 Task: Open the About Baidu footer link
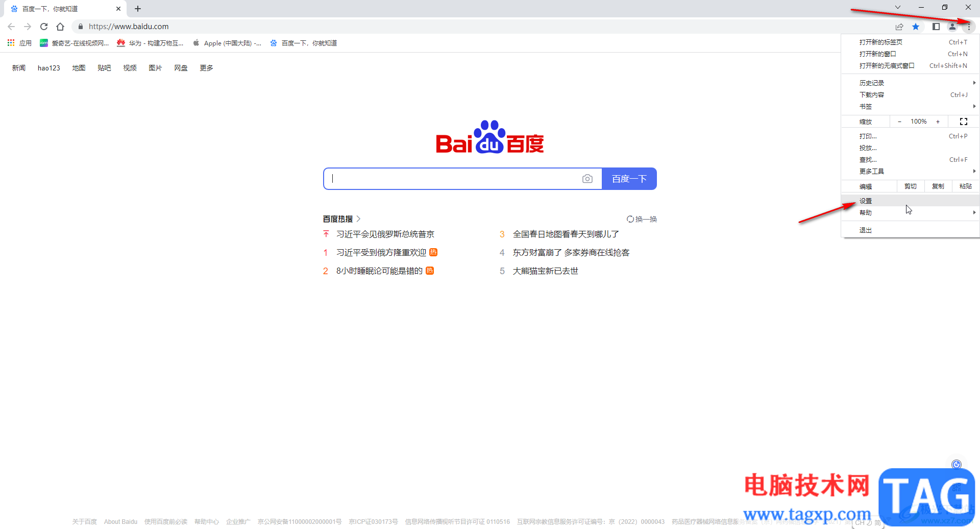pyautogui.click(x=120, y=521)
